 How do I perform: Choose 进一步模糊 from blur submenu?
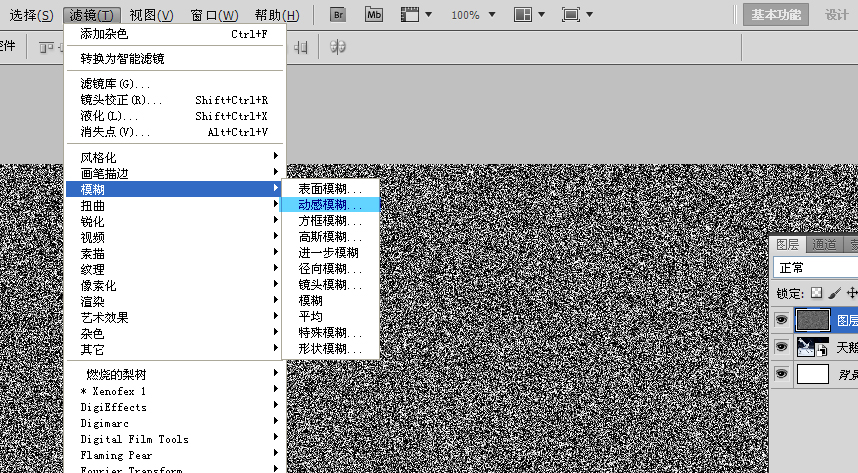pyautogui.click(x=330, y=252)
